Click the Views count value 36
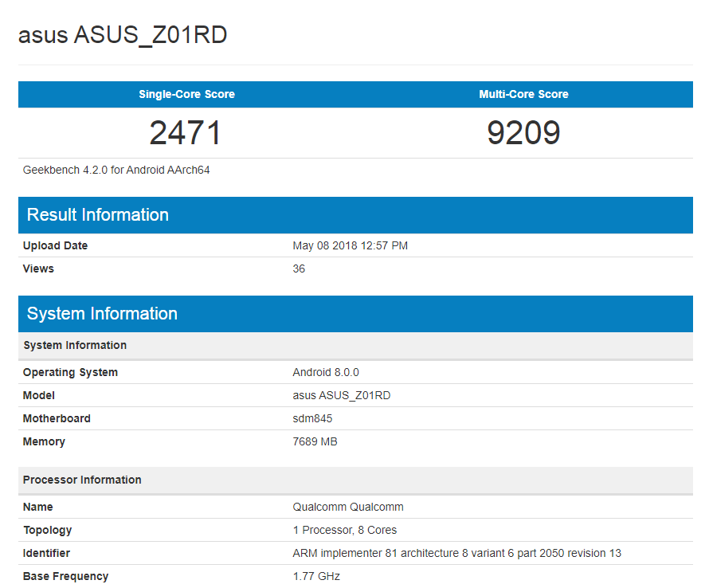This screenshot has width=709, height=588. click(299, 269)
